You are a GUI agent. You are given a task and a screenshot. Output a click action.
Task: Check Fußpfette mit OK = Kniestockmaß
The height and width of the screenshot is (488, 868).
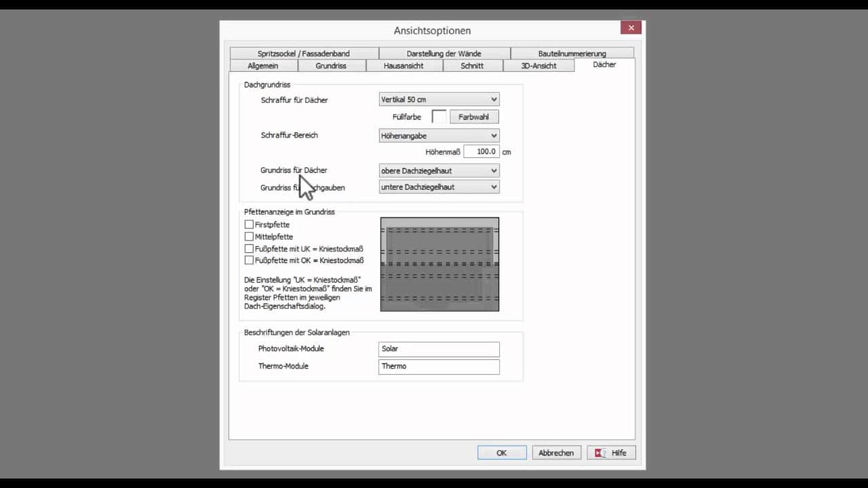[x=249, y=260]
